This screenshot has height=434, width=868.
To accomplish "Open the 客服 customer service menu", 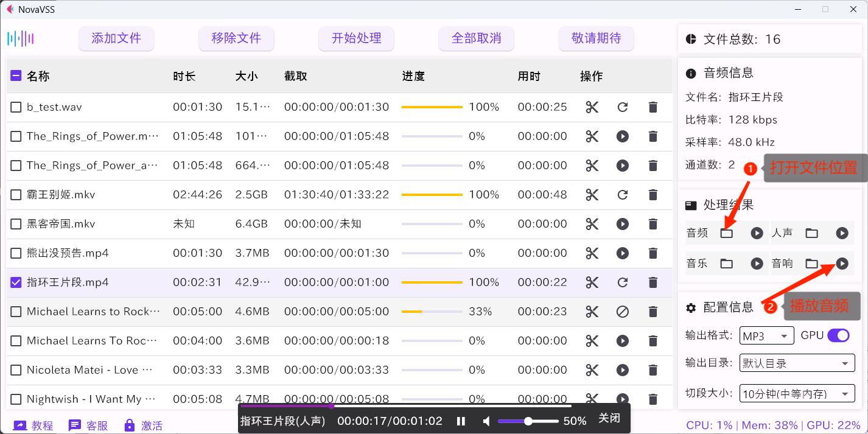I will [88, 425].
